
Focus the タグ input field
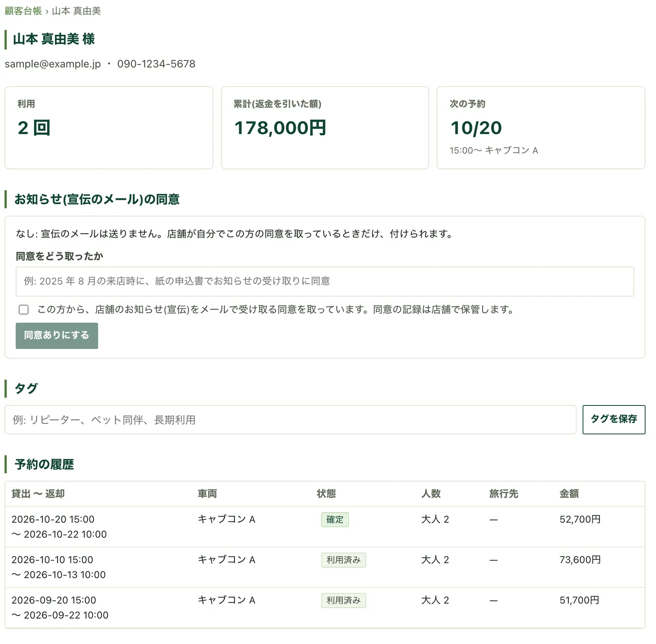pos(290,420)
